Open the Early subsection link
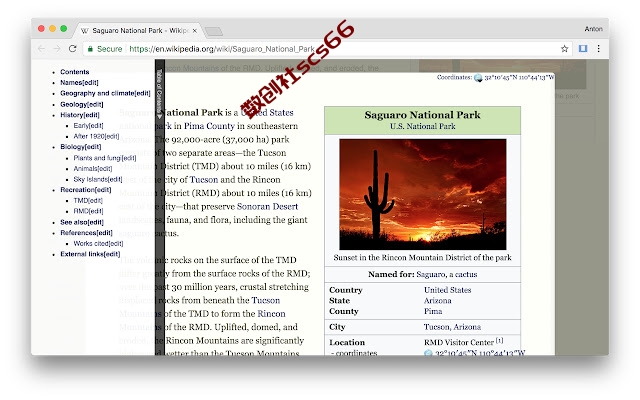The image size is (640, 400). [x=88, y=125]
